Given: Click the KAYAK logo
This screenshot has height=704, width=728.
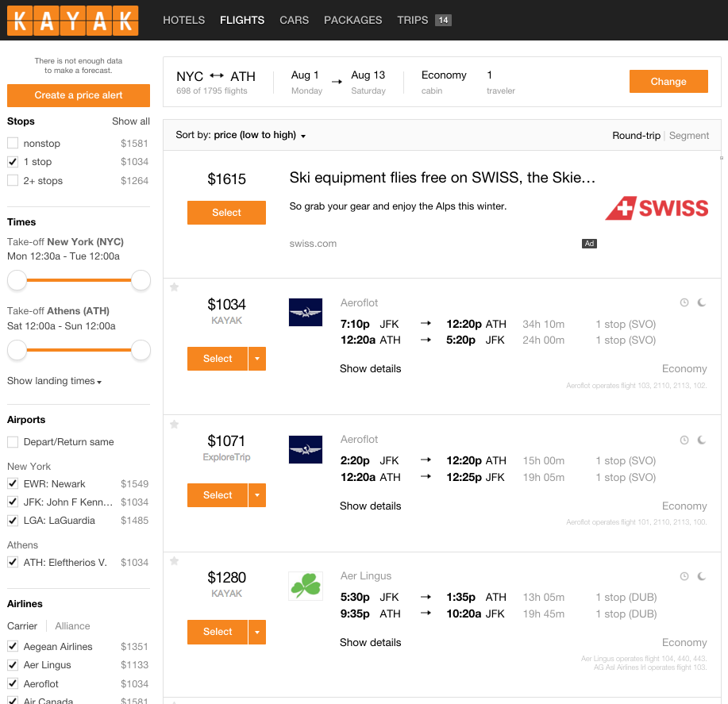Looking at the screenshot, I should (72, 21).
